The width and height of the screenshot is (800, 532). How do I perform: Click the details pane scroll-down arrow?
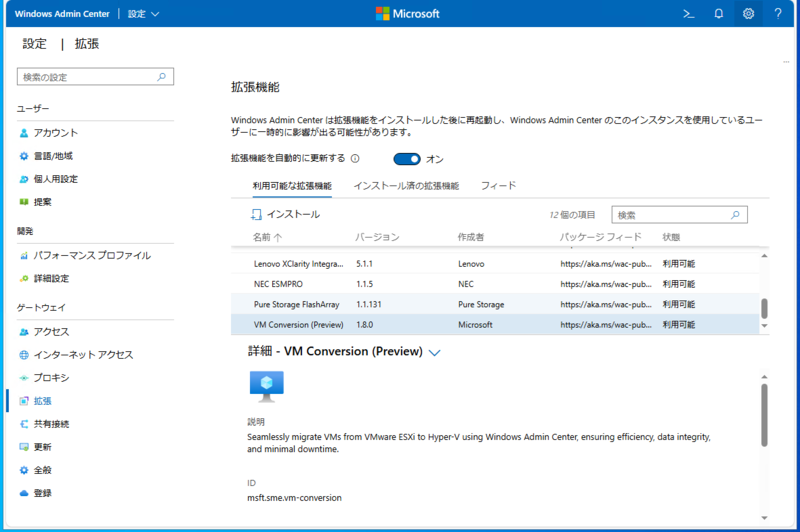click(764, 518)
